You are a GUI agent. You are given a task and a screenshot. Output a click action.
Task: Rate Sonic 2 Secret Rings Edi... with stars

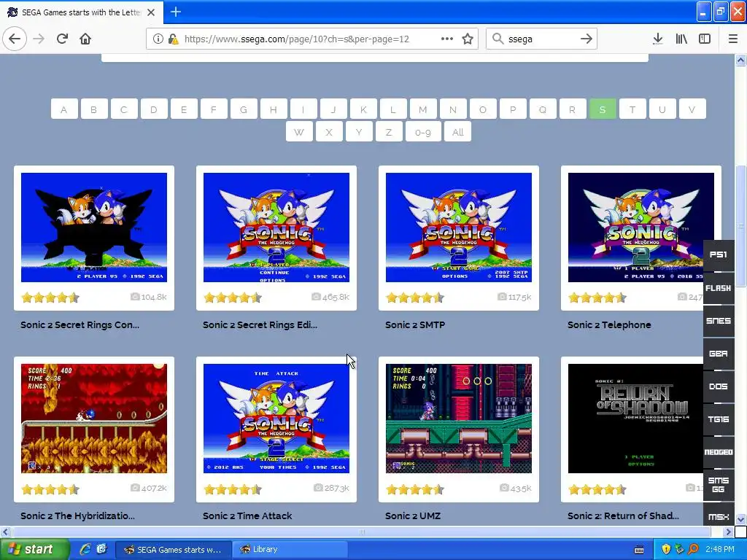pyautogui.click(x=233, y=298)
